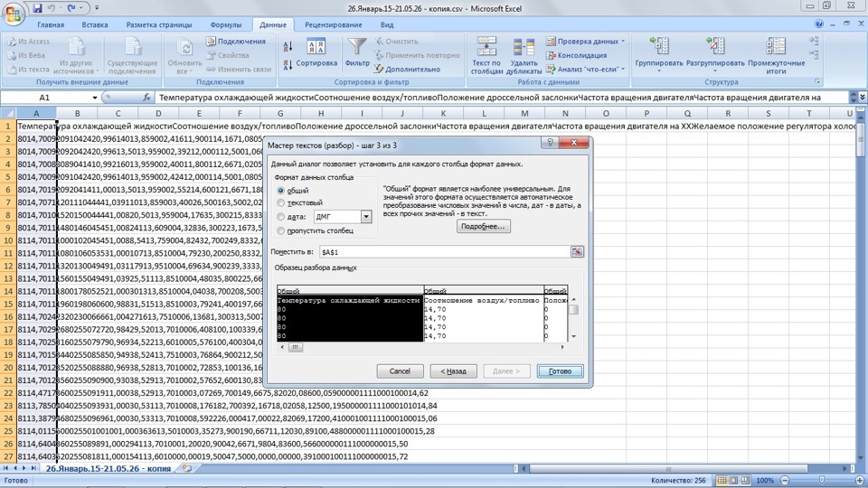Open the Рецензирование tab
868x488 pixels.
(x=334, y=25)
